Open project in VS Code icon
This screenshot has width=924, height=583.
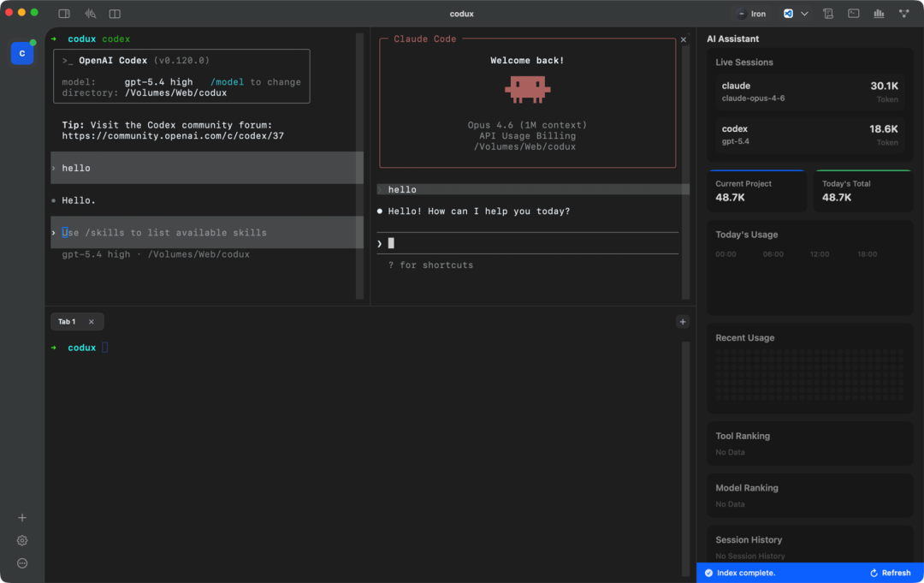tap(789, 14)
